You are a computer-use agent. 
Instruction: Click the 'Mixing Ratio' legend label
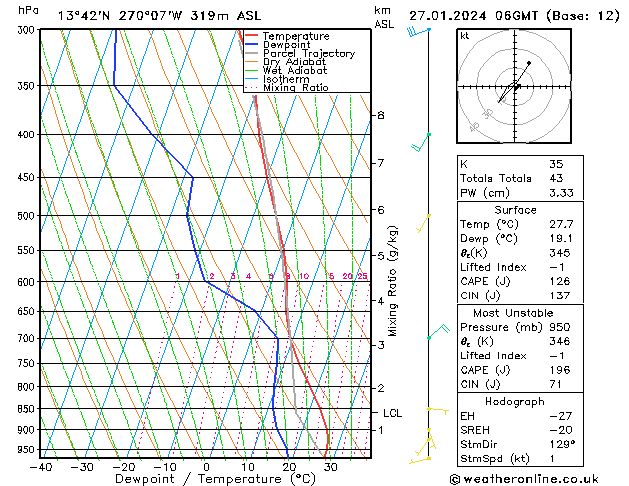(296, 87)
